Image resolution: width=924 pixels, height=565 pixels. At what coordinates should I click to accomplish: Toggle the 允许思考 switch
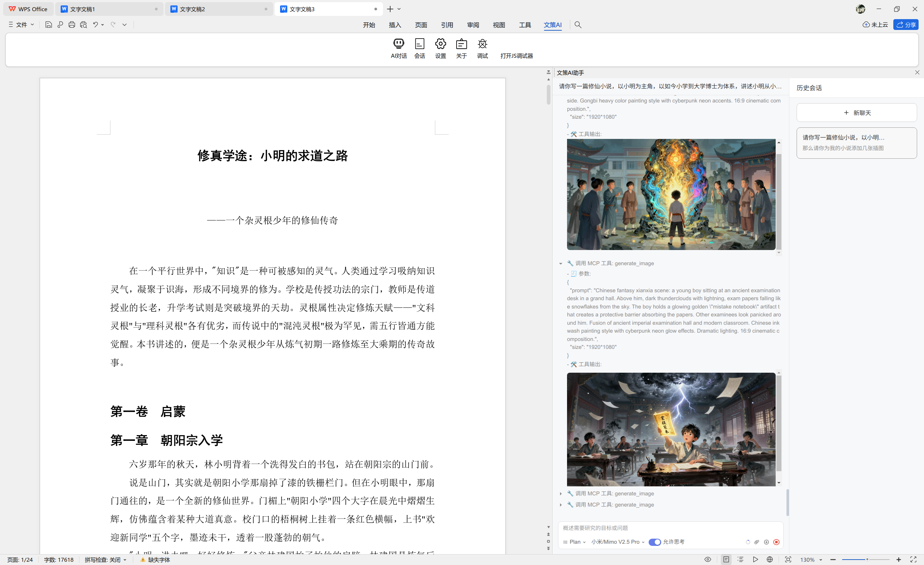655,542
